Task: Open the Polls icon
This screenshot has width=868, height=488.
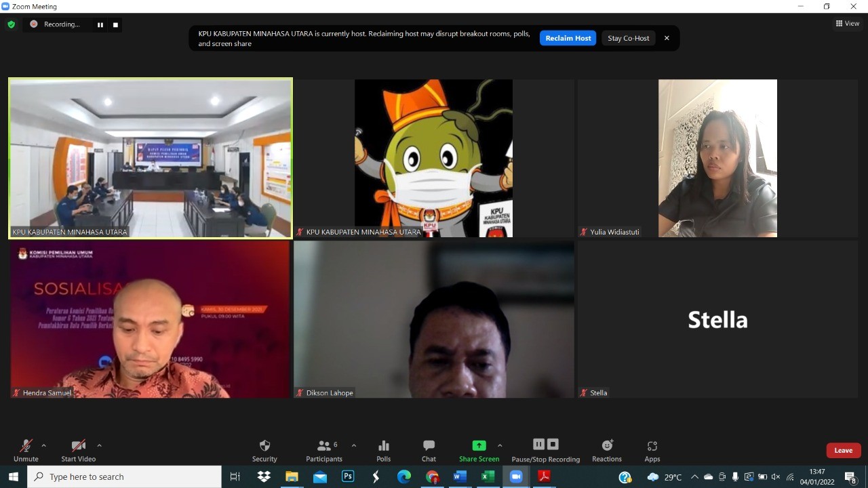Action: (384, 450)
